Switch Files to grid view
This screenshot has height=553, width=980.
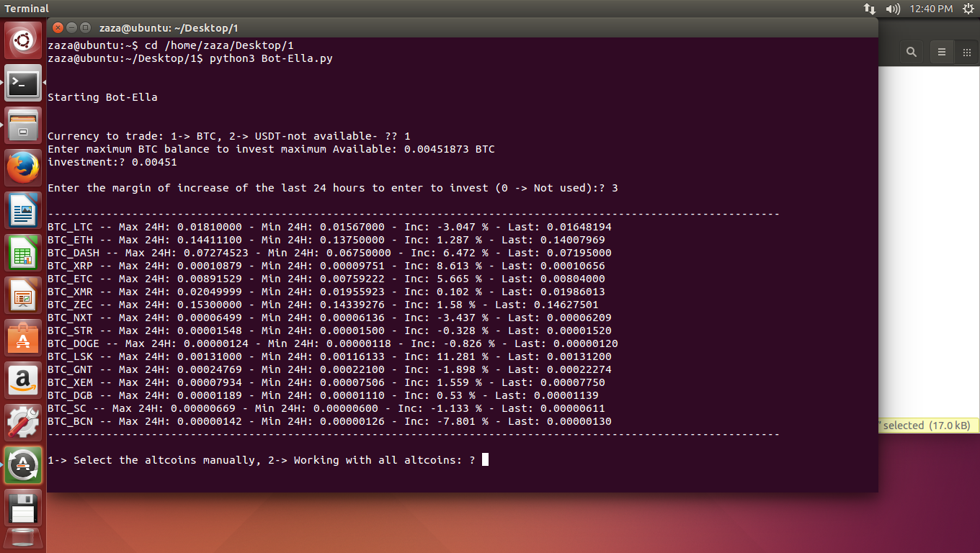coord(966,52)
